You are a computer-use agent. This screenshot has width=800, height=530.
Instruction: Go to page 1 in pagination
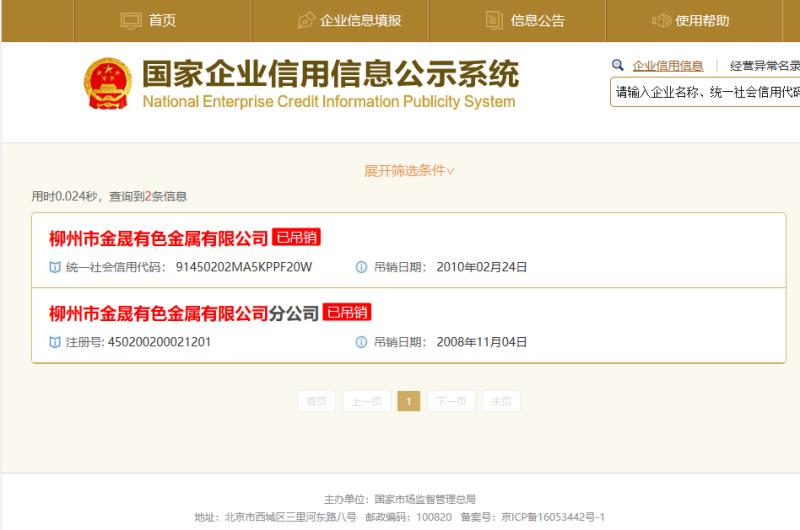[x=409, y=401]
